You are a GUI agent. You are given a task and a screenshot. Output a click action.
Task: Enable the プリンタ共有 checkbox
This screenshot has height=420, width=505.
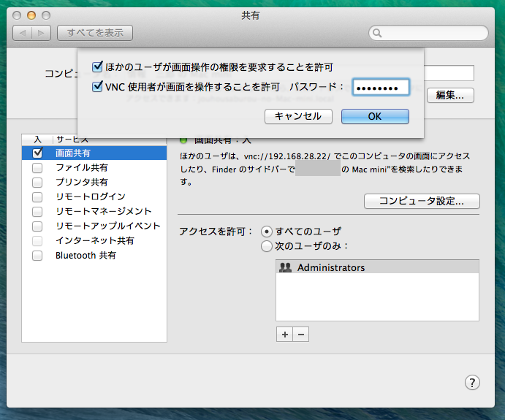pyautogui.click(x=37, y=183)
